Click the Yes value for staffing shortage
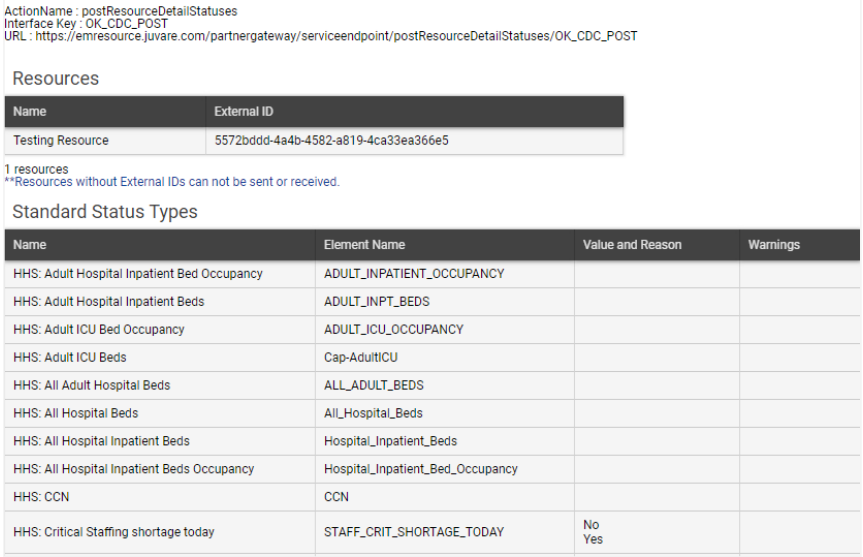The width and height of the screenshot is (863, 557). pos(593,539)
